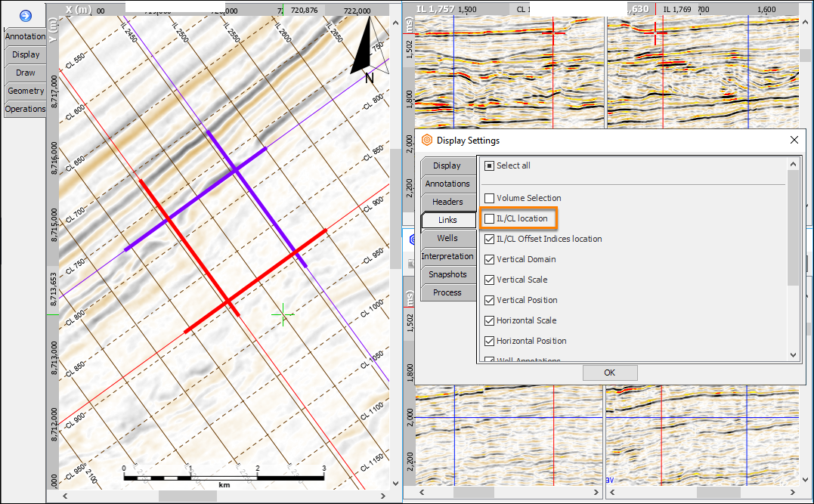Uncheck IL/CL Offset Indices location
Screen dimensions: 814x504
coord(489,240)
